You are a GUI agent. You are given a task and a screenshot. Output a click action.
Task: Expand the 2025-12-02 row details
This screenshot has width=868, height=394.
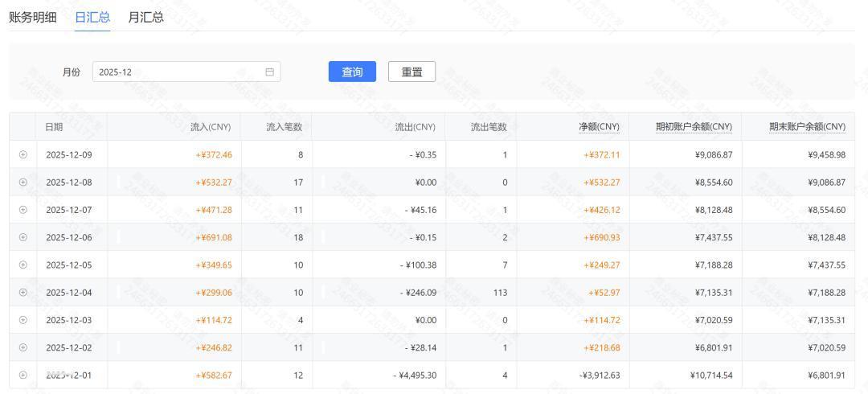[23, 347]
